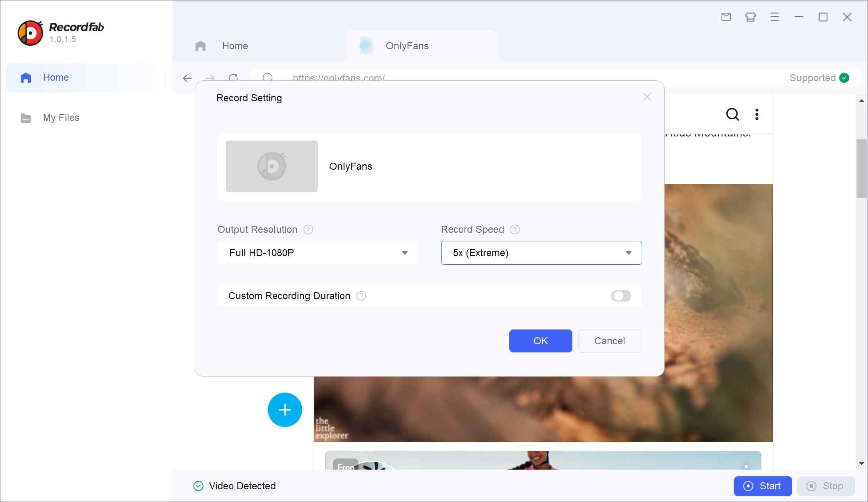Reload the page with the refresh icon
This screenshot has width=868, height=502.
(x=234, y=78)
